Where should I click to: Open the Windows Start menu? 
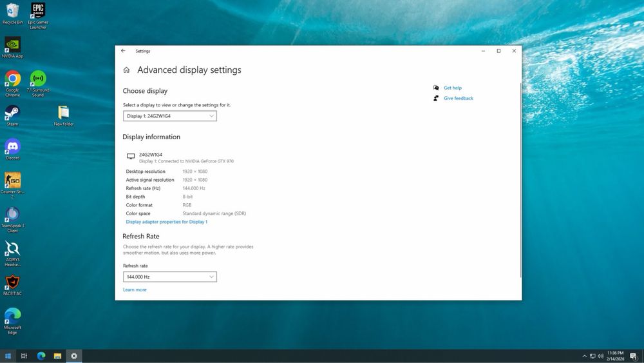(x=8, y=356)
